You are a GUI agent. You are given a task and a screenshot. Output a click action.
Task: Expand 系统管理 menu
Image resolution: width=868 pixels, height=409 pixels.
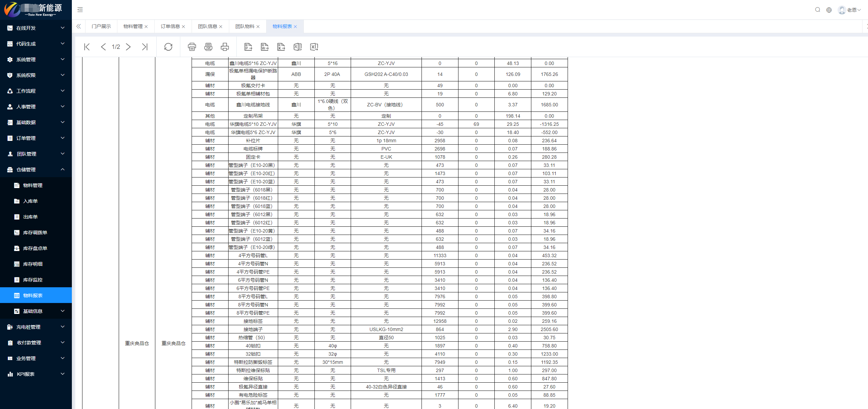(x=36, y=60)
